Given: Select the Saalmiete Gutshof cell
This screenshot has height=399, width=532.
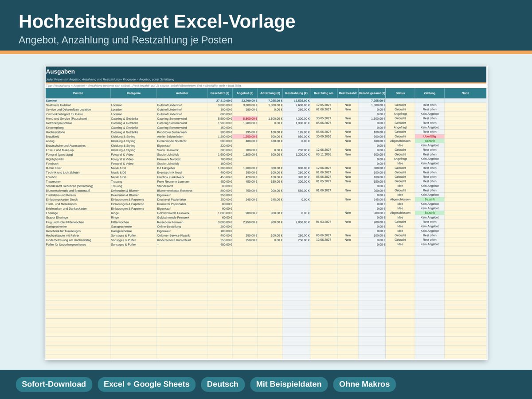Looking at the screenshot, I should point(78,105).
